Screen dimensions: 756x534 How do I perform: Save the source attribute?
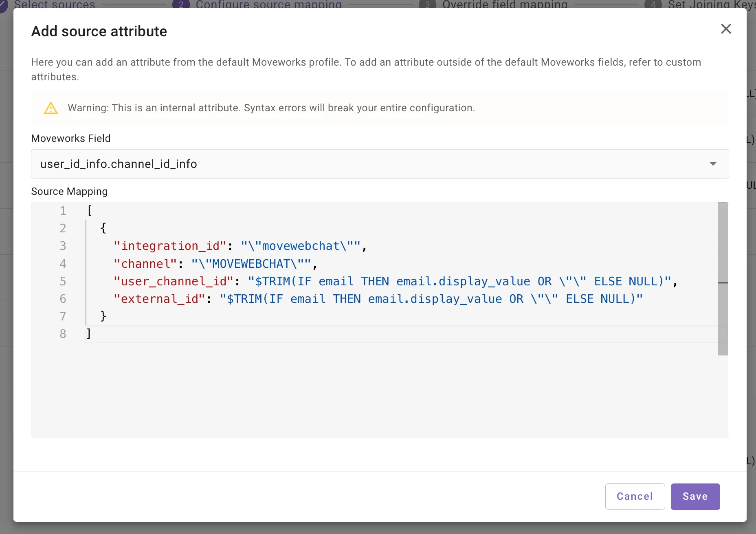coord(695,496)
